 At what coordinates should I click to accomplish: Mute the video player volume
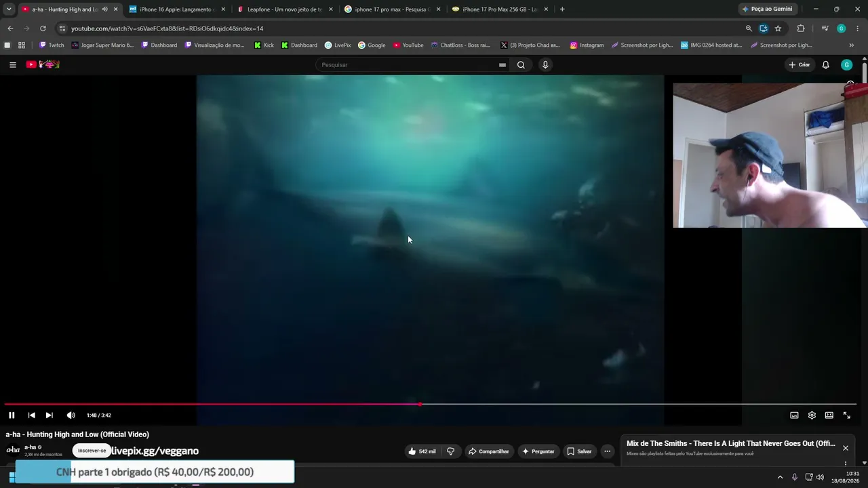point(71,415)
